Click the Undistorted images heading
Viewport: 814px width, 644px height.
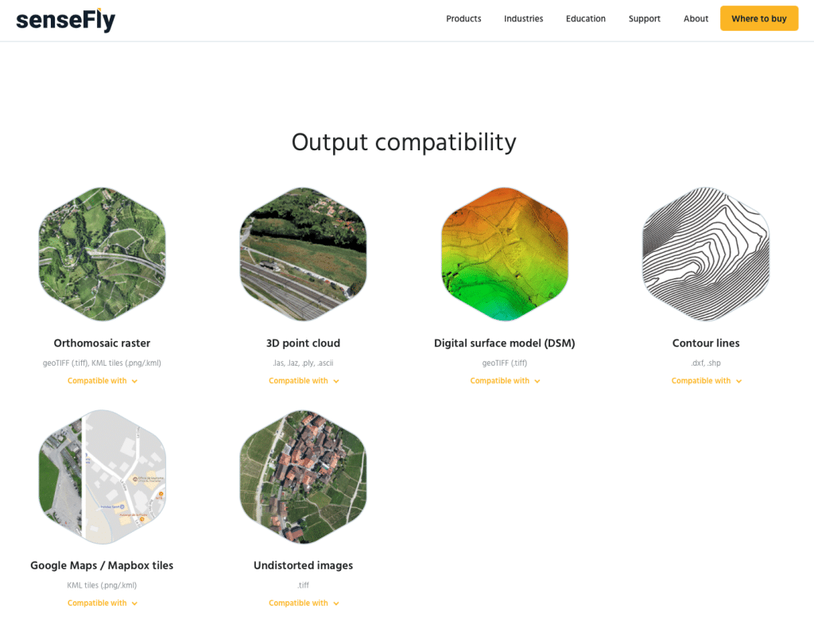(303, 565)
